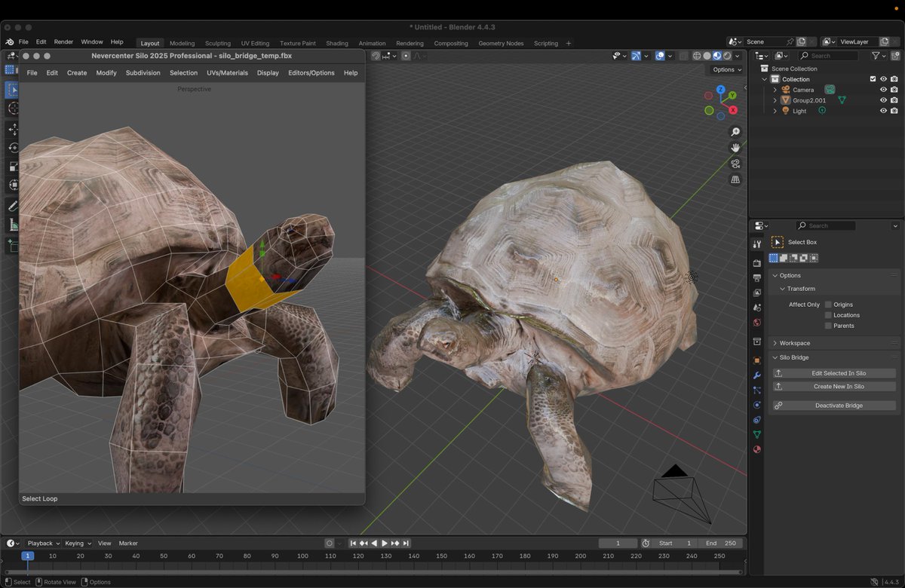Click the pan view hand icon
The image size is (905, 588).
coord(735,148)
